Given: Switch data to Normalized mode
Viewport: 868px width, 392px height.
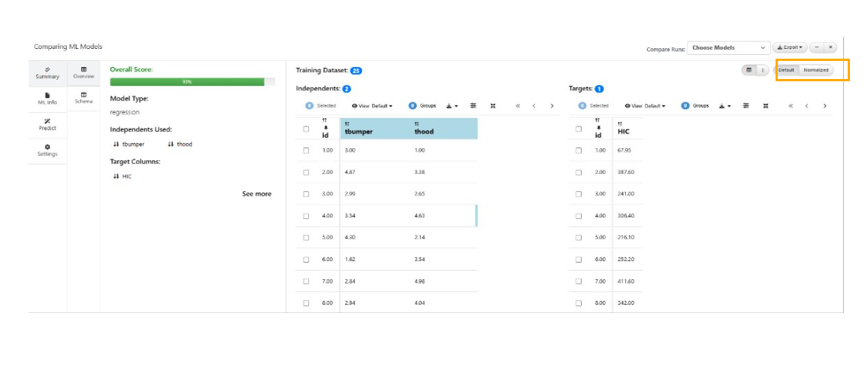Looking at the screenshot, I should (x=815, y=70).
